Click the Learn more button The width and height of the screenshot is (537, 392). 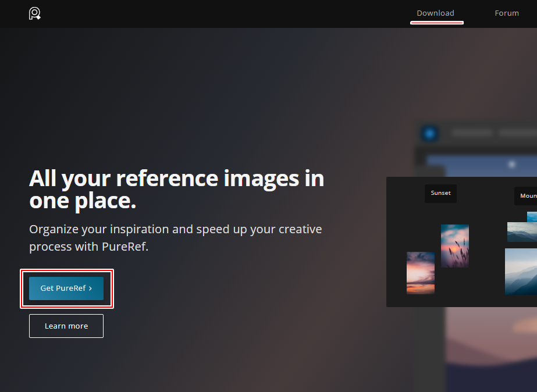(x=66, y=326)
